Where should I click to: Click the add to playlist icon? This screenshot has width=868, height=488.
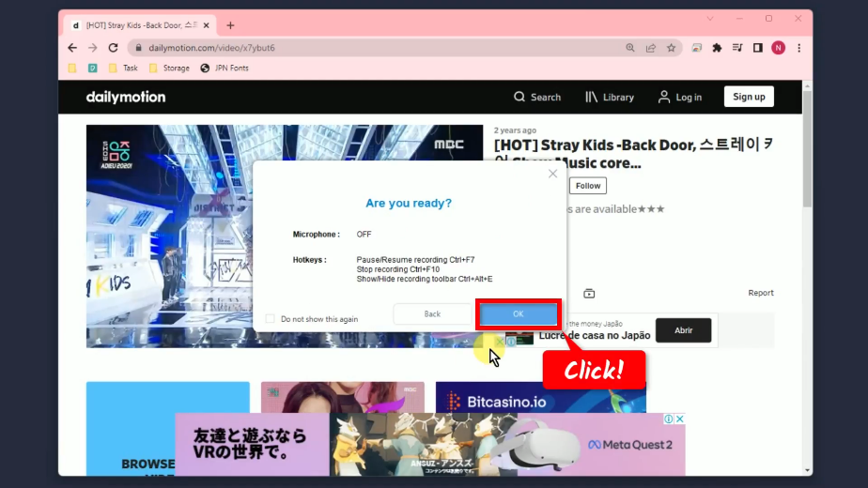click(x=589, y=293)
